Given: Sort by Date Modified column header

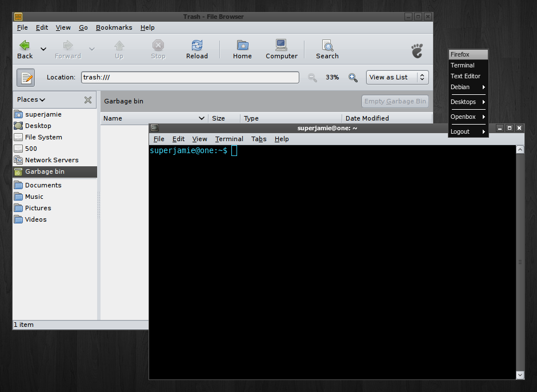Looking at the screenshot, I should (x=387, y=118).
